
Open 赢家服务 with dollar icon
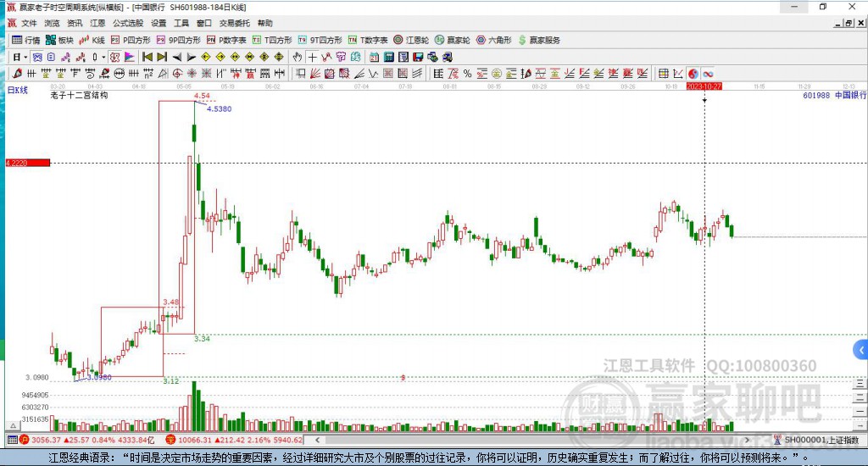pyautogui.click(x=539, y=40)
